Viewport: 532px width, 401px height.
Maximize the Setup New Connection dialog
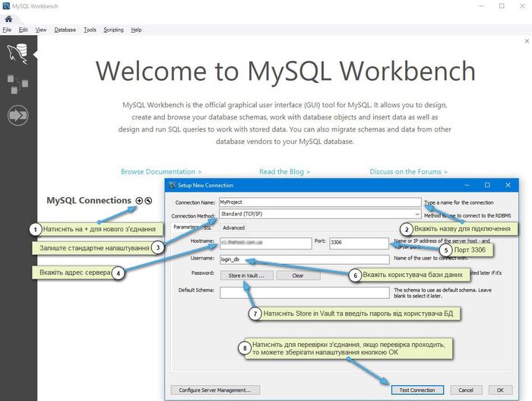pyautogui.click(x=487, y=185)
